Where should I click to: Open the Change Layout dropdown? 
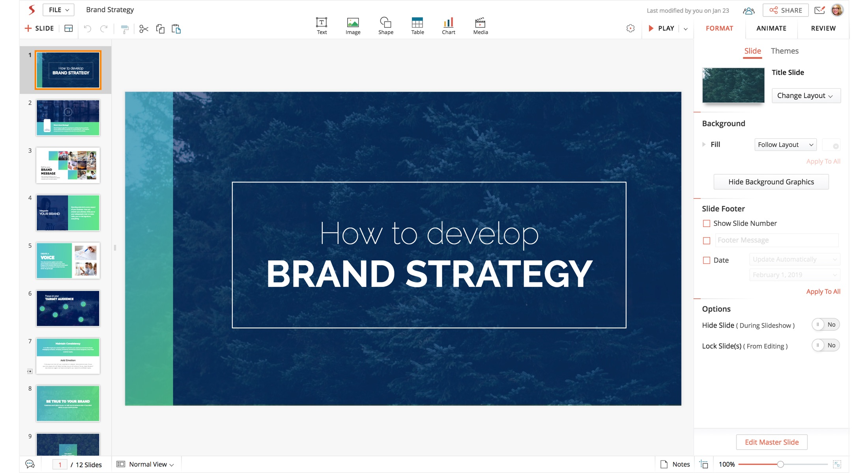coord(806,96)
